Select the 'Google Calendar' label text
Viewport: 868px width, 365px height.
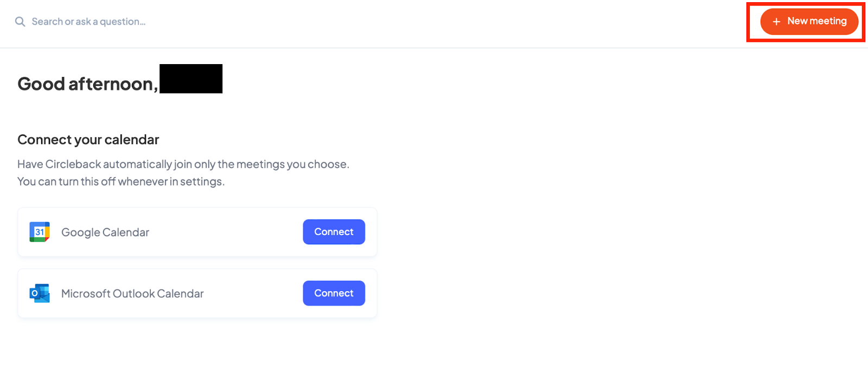[105, 232]
